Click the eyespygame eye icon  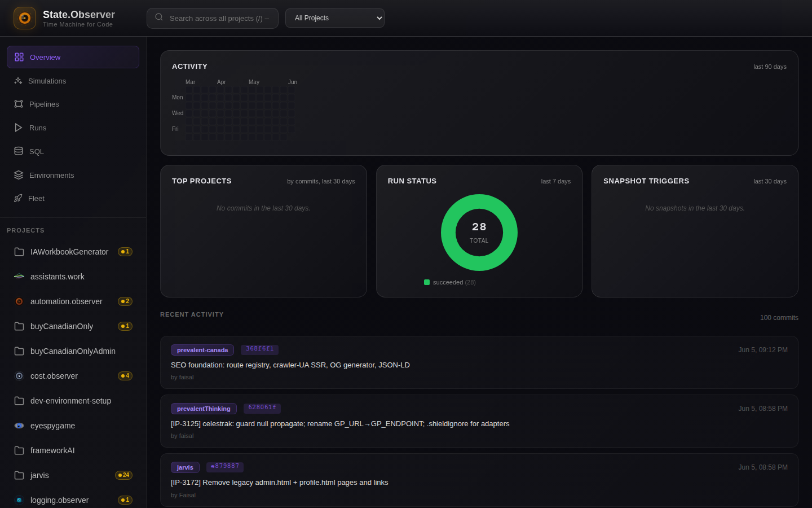point(19,426)
